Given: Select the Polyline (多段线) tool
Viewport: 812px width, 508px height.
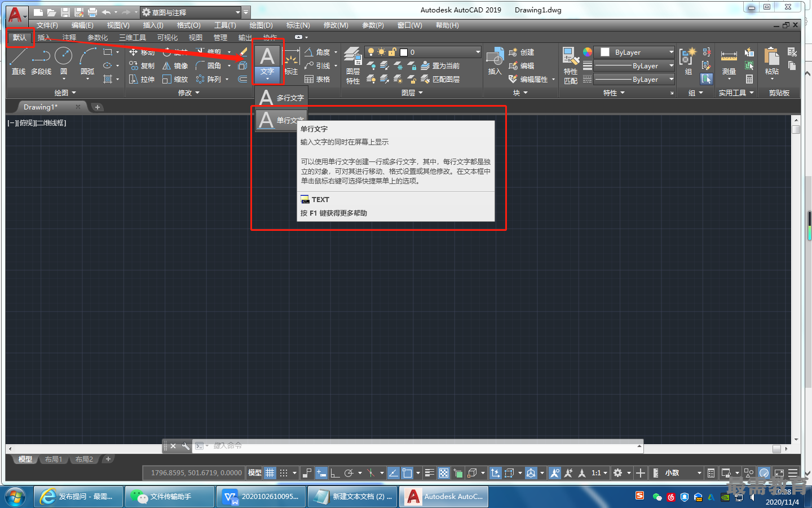Looking at the screenshot, I should [x=41, y=61].
